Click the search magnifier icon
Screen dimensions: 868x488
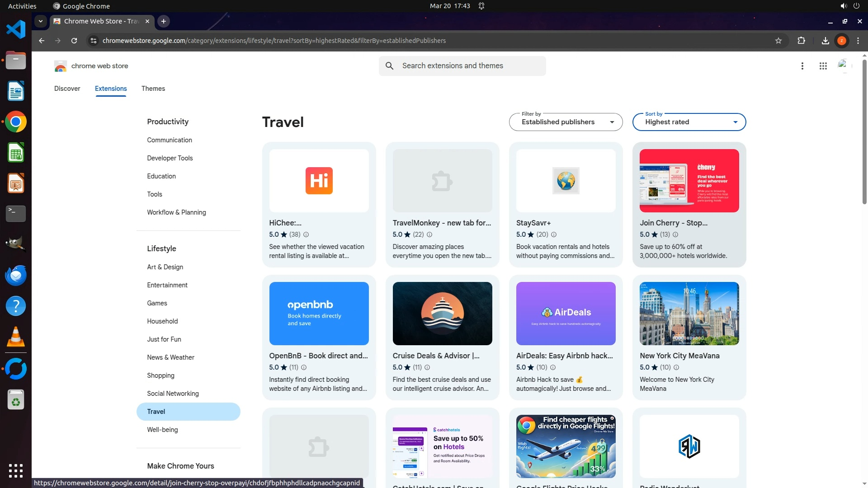pyautogui.click(x=389, y=66)
